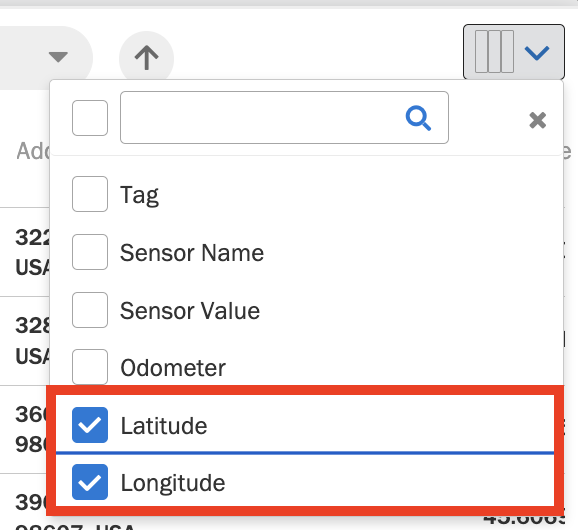Uncheck the Latitude checkbox
Image resolution: width=578 pixels, height=530 pixels.
click(90, 425)
